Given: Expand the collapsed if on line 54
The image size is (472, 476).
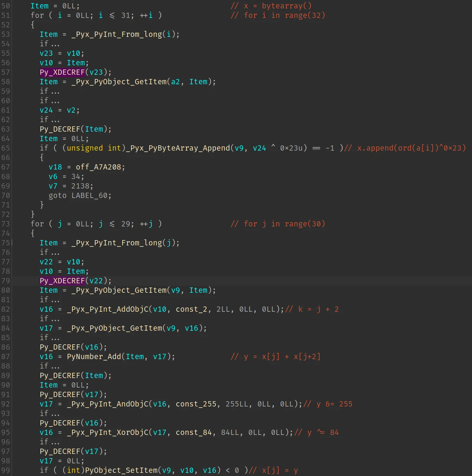Looking at the screenshot, I should coord(50,44).
